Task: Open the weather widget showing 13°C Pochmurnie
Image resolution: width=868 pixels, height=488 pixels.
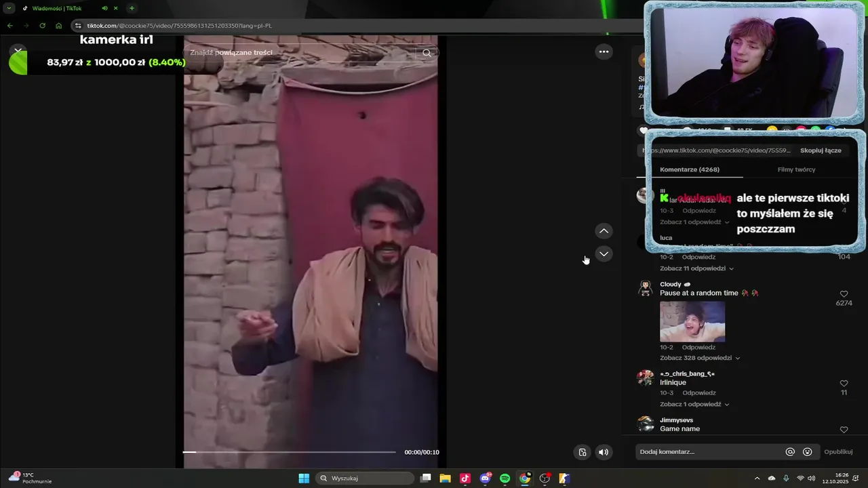Action: (x=30, y=479)
